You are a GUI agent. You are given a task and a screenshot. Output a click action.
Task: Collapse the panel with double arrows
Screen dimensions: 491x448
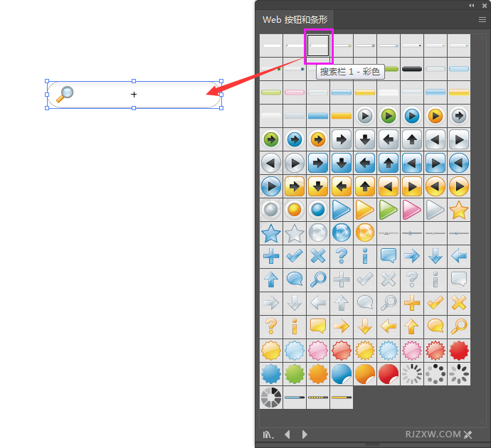(x=471, y=5)
